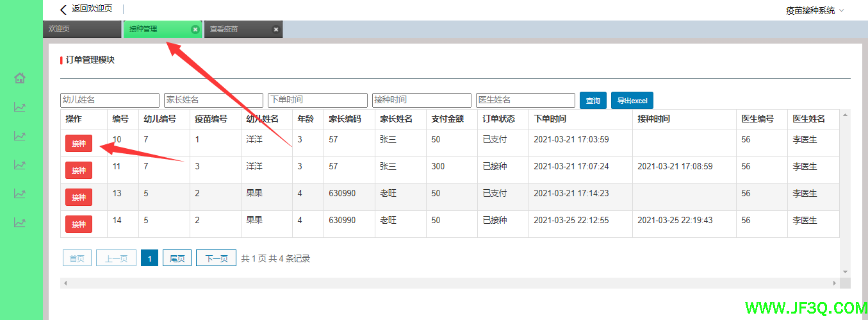
Task: Click the home icon in the sidebar
Action: click(x=20, y=78)
